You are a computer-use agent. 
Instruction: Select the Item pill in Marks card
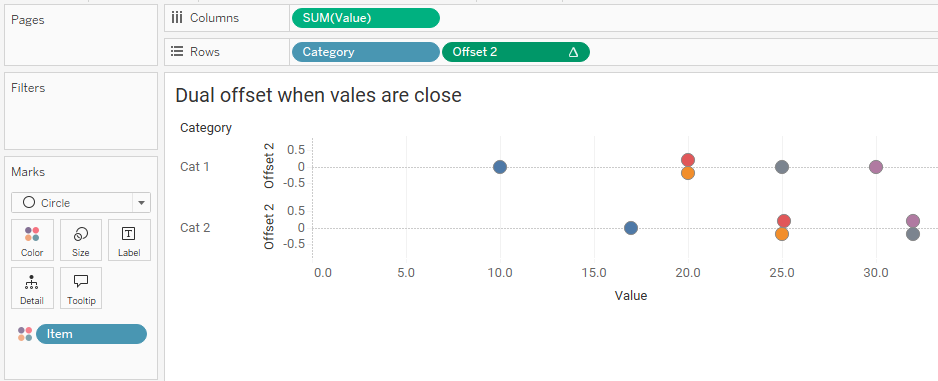click(x=91, y=334)
